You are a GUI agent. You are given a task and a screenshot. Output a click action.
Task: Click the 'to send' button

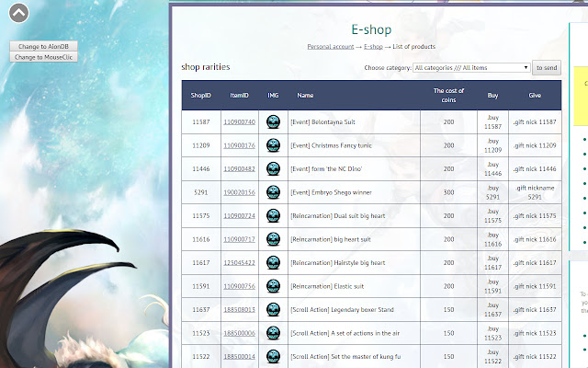pos(547,67)
